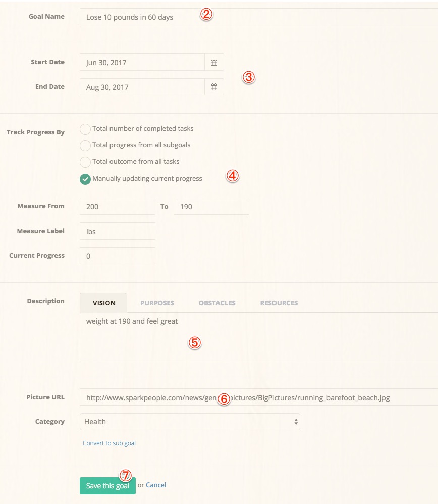
Task: Open the Resources description tab
Action: coord(279,303)
